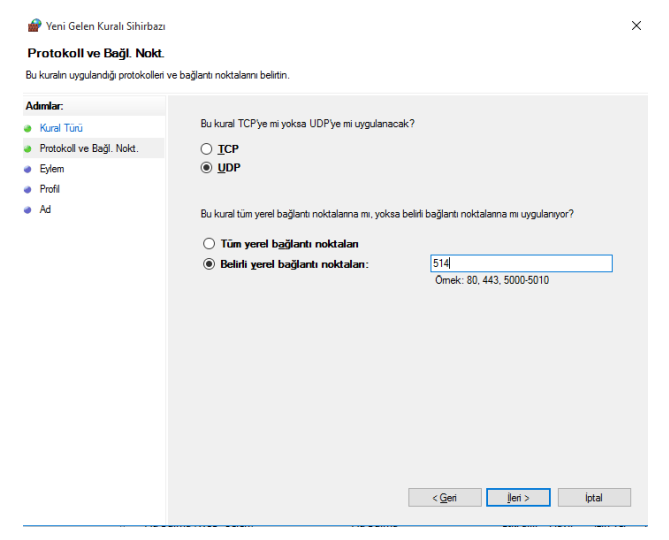
Task: Close the Yeni Gelen Kuralı Sihirbazı window
Action: click(636, 26)
